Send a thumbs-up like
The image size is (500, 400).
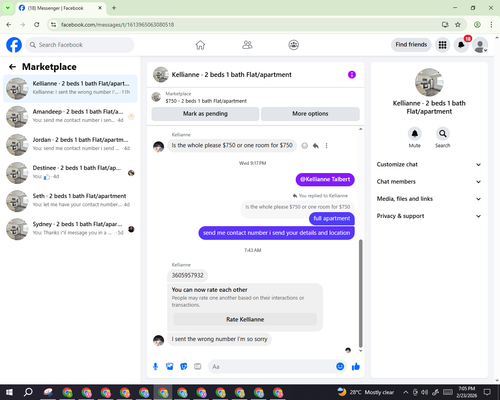pos(356,367)
